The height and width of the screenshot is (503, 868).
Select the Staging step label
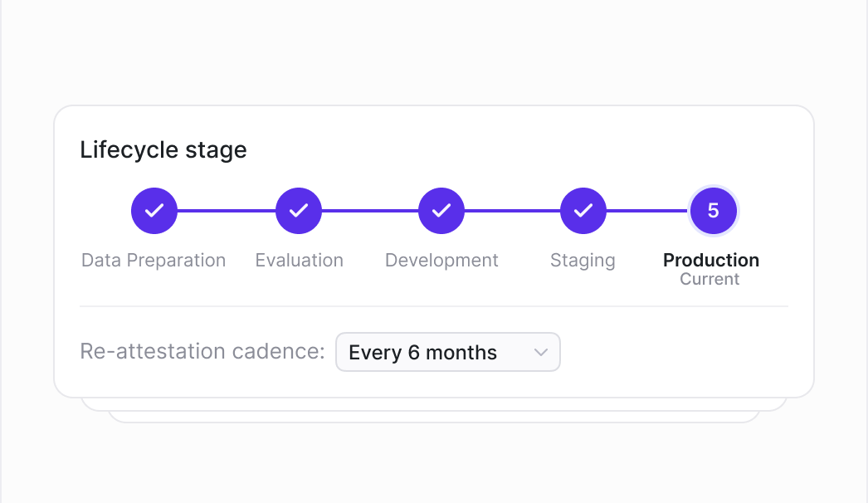583,261
